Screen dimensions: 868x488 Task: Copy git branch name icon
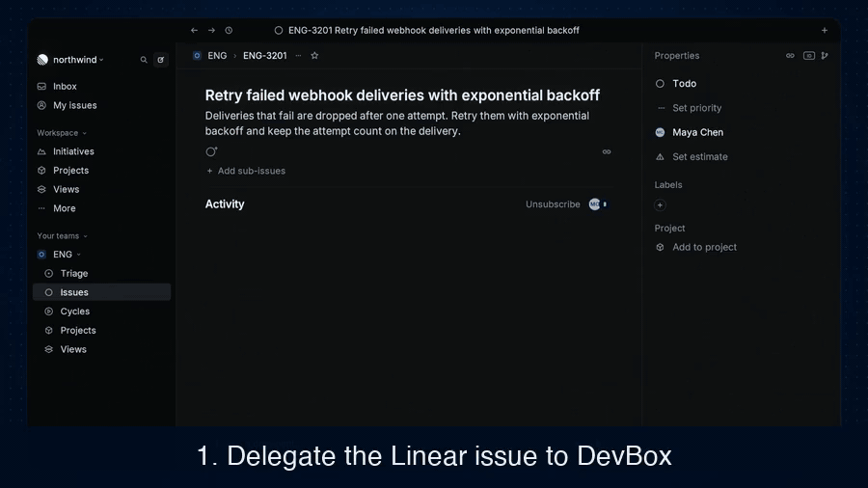825,56
